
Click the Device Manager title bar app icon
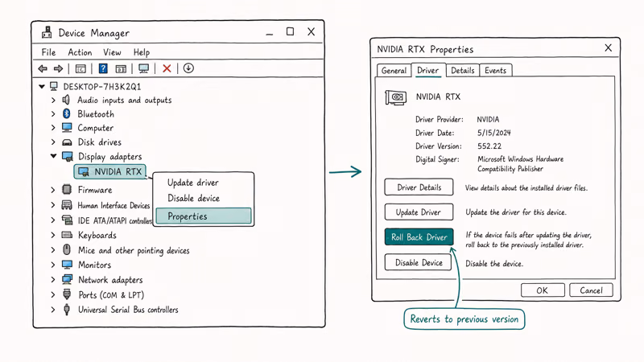coord(47,32)
